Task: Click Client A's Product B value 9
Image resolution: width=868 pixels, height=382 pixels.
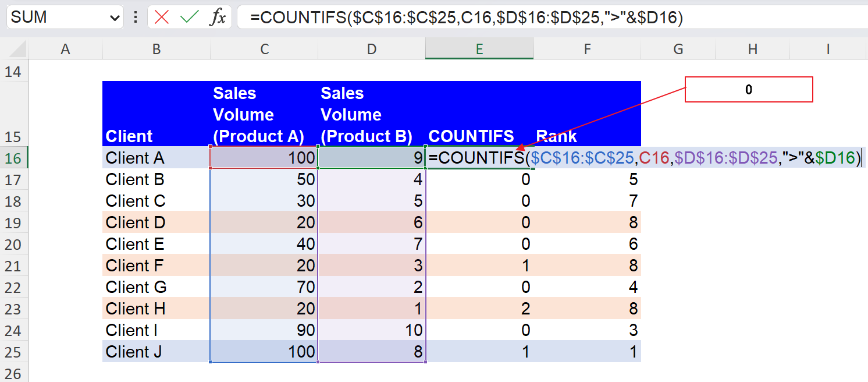Action: pyautogui.click(x=372, y=158)
